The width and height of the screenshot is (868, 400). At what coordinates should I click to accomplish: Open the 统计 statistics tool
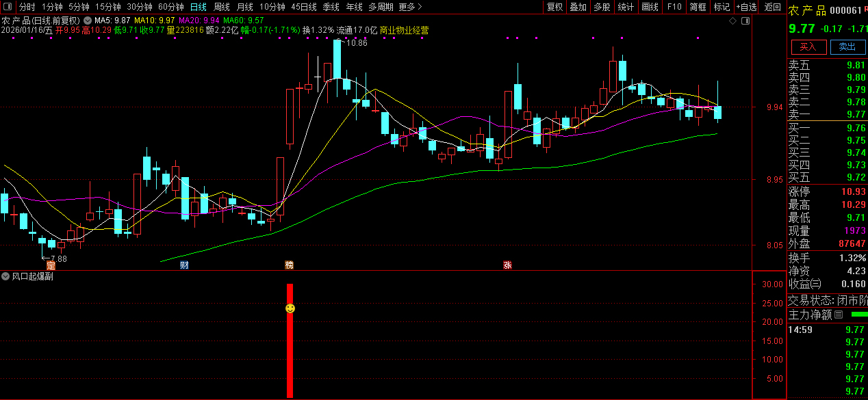(x=626, y=7)
